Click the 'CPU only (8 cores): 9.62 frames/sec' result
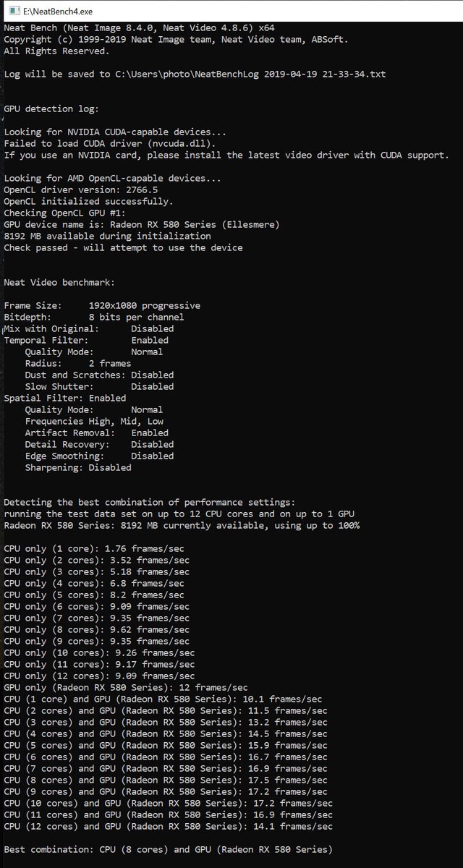 click(x=97, y=630)
